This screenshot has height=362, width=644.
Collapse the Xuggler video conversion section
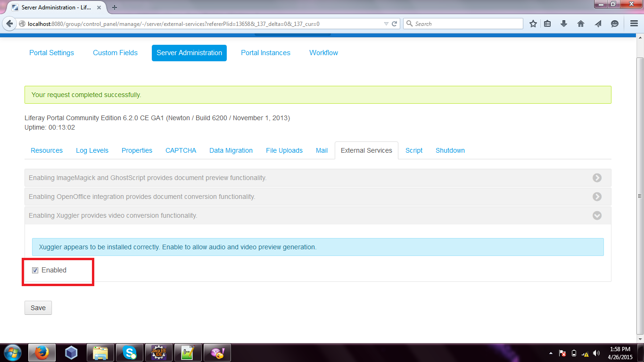[597, 215]
